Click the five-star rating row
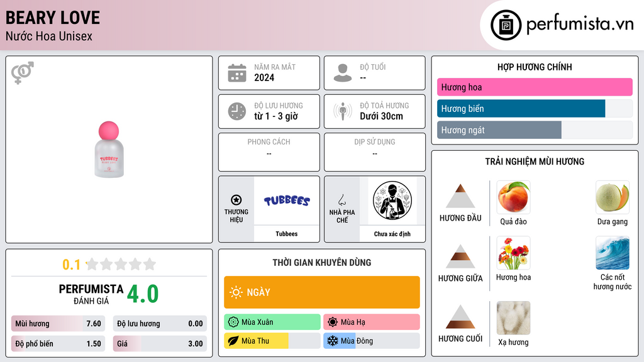The height and width of the screenshot is (362, 644). click(x=121, y=264)
